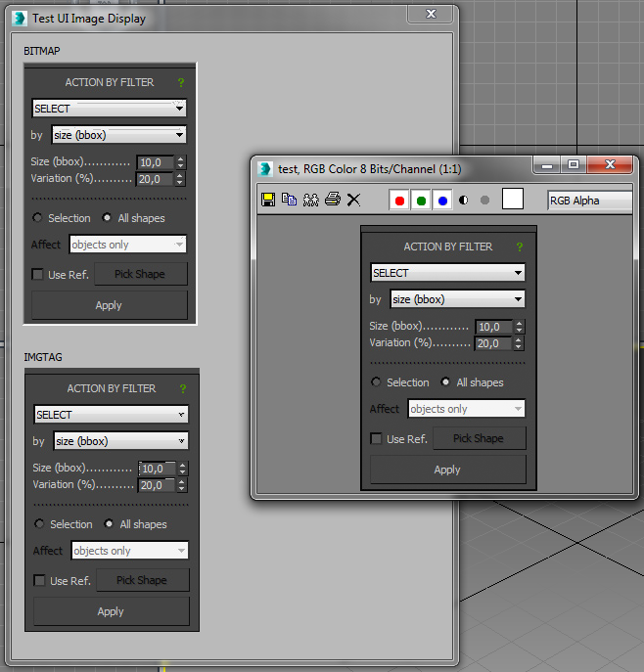Screen dimensions: 644x672
Task: Click Size (bbox) spinner arrows in BITMAP panel
Action: (x=180, y=162)
